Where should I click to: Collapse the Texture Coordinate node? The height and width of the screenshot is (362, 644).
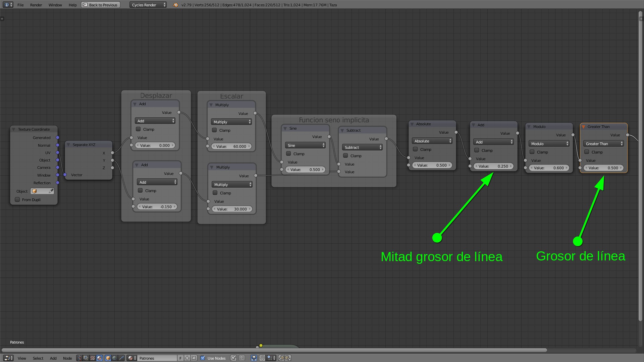coord(14,129)
